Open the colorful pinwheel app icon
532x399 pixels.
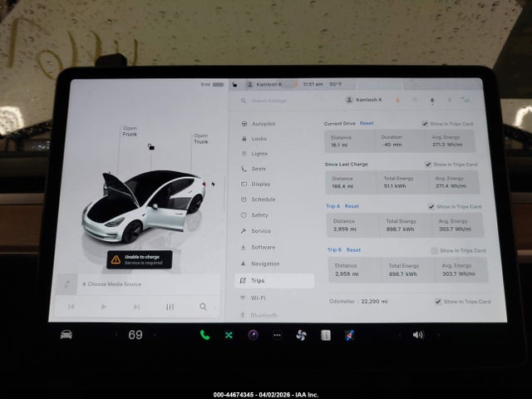click(301, 335)
